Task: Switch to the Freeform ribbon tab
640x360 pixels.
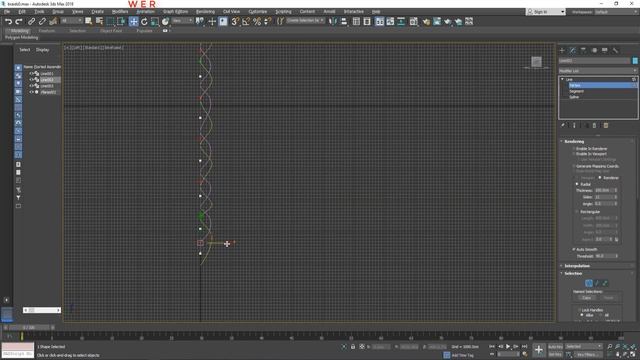Action: click(x=47, y=31)
